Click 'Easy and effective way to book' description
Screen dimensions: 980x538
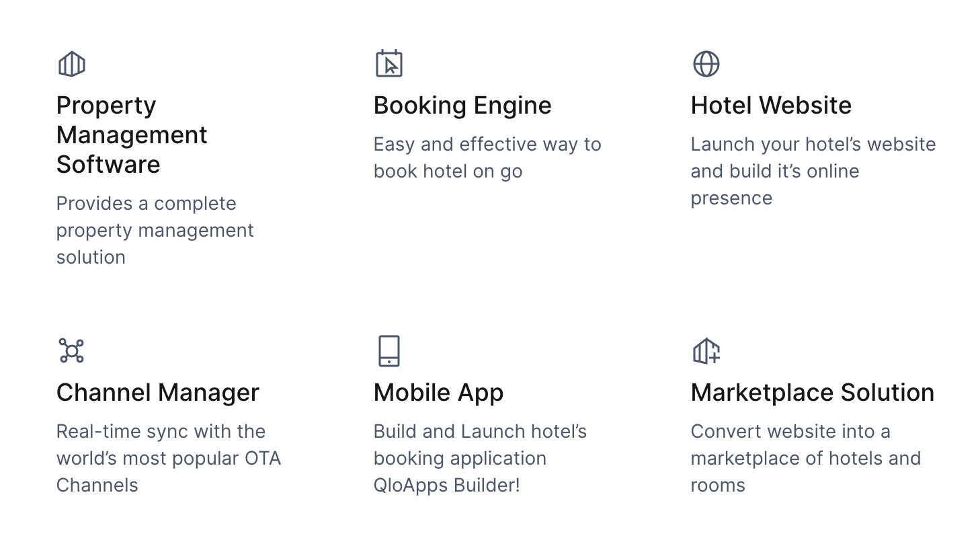[487, 157]
